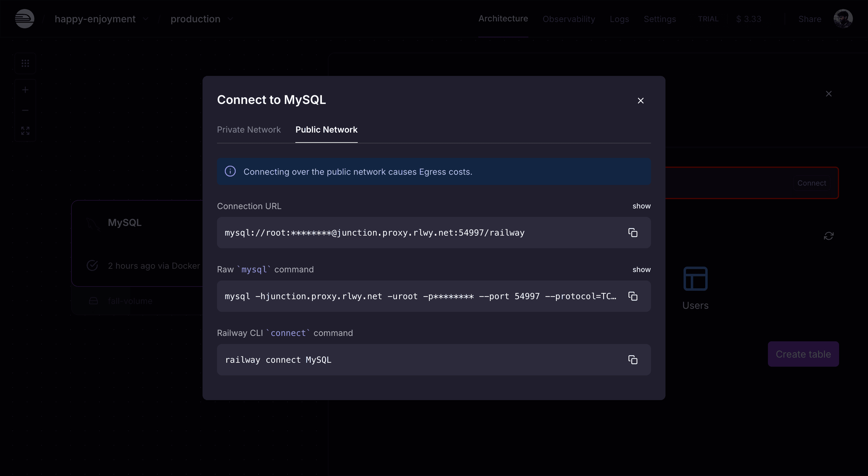Viewport: 868px width, 476px height.
Task: Copy the railway connect MySQL command
Action: point(633,359)
